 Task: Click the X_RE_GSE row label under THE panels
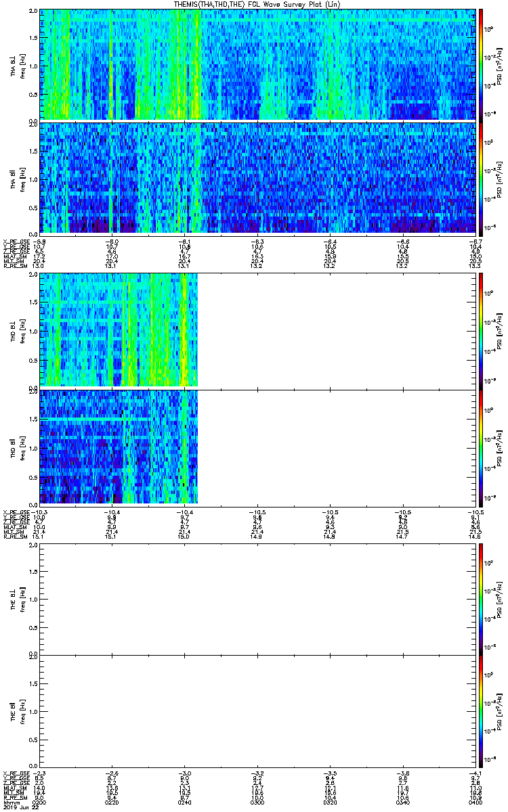click(x=16, y=773)
